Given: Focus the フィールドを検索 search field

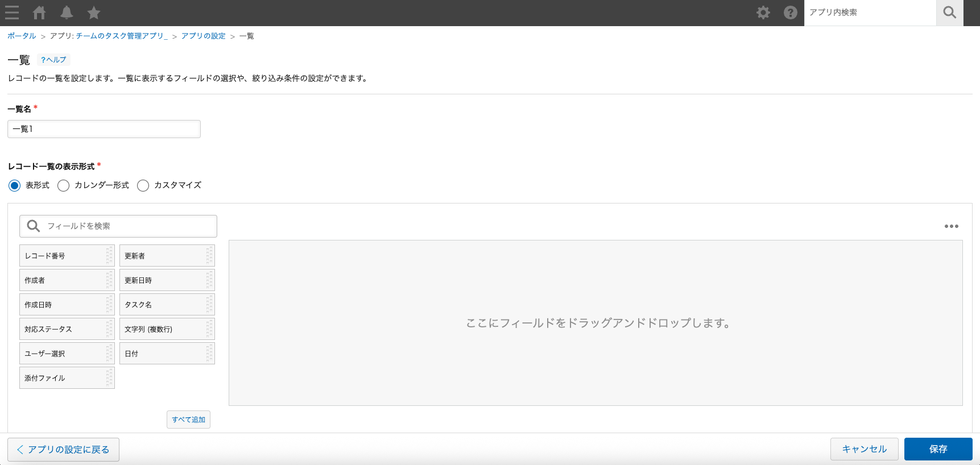Looking at the screenshot, I should pos(125,226).
